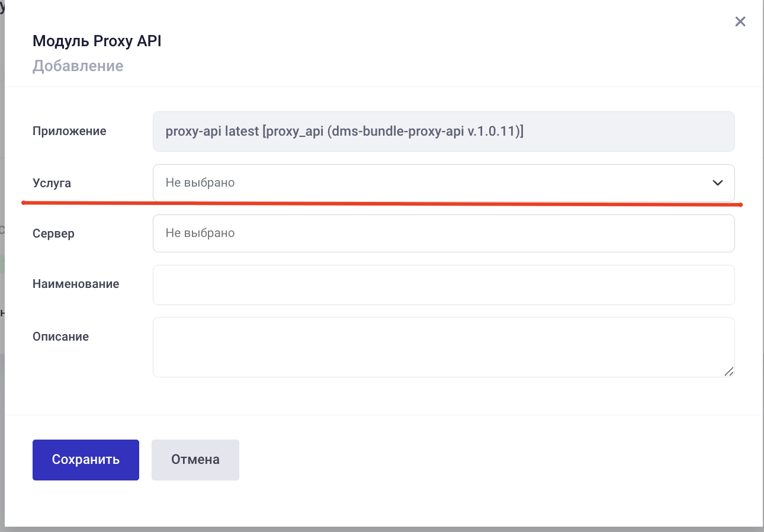Click the Добавление subtitle text

pyautogui.click(x=78, y=66)
